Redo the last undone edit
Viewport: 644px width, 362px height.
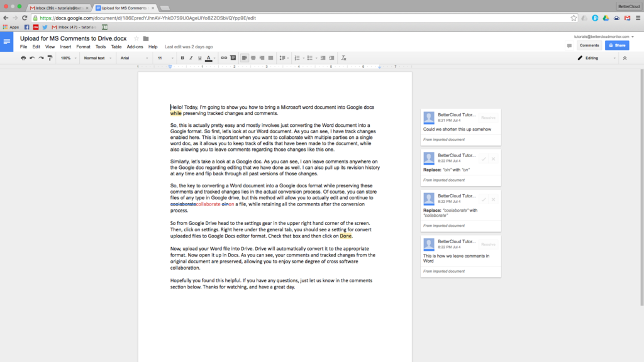pyautogui.click(x=41, y=58)
